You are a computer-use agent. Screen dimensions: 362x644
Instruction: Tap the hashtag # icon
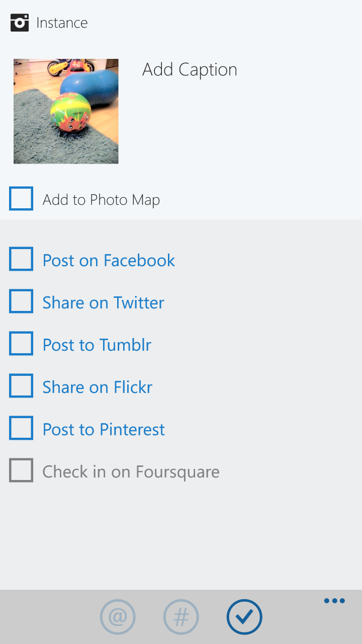[181, 617]
